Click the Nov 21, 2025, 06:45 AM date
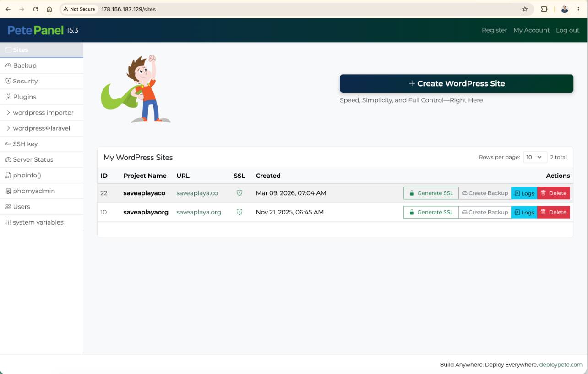Screen dimensions: 588x374 point(290,212)
